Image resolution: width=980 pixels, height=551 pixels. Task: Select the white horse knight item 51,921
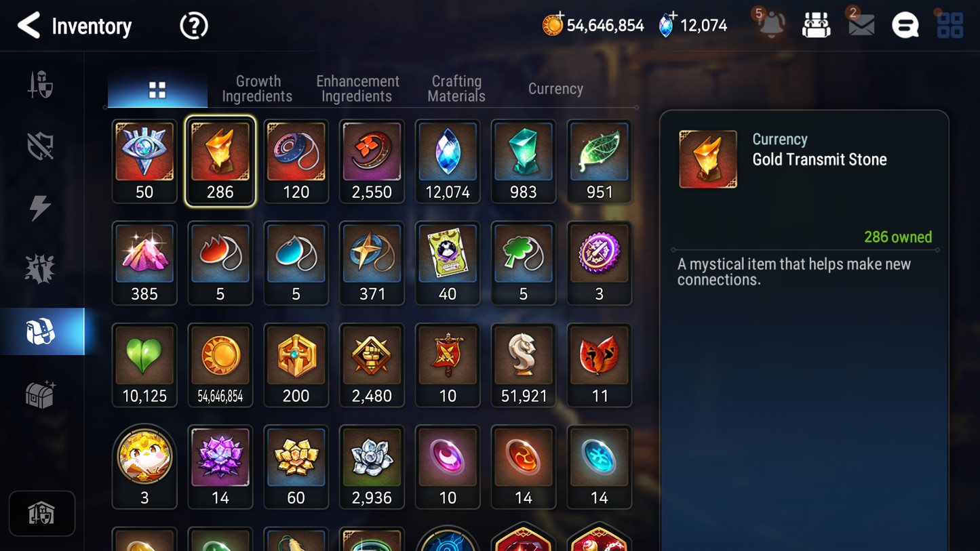click(x=524, y=365)
